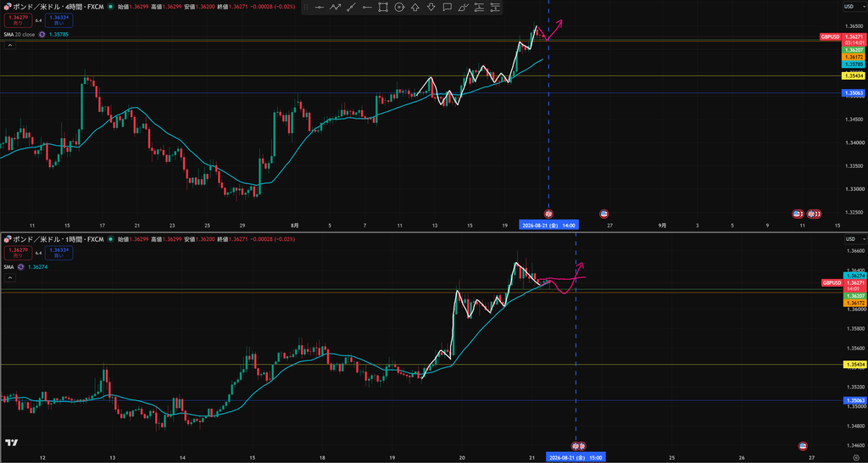868x463 pixels.
Task: Click 4-hour chart closing price 終値 1.36271
Action: pos(232,7)
